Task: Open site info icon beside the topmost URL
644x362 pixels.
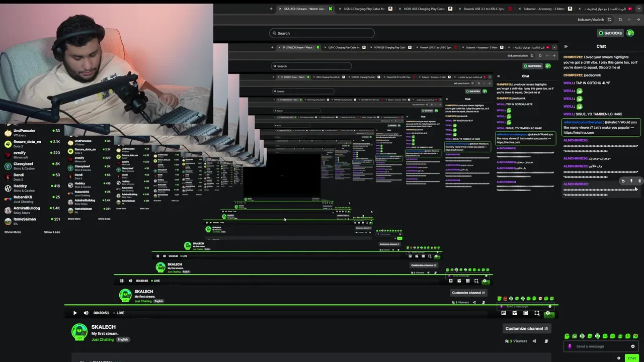Action: [x=609, y=20]
